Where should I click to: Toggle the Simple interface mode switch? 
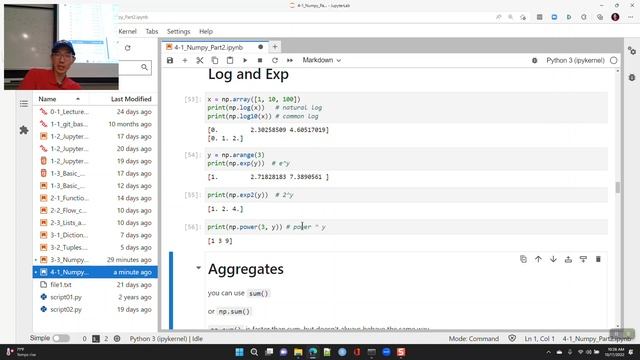61,338
